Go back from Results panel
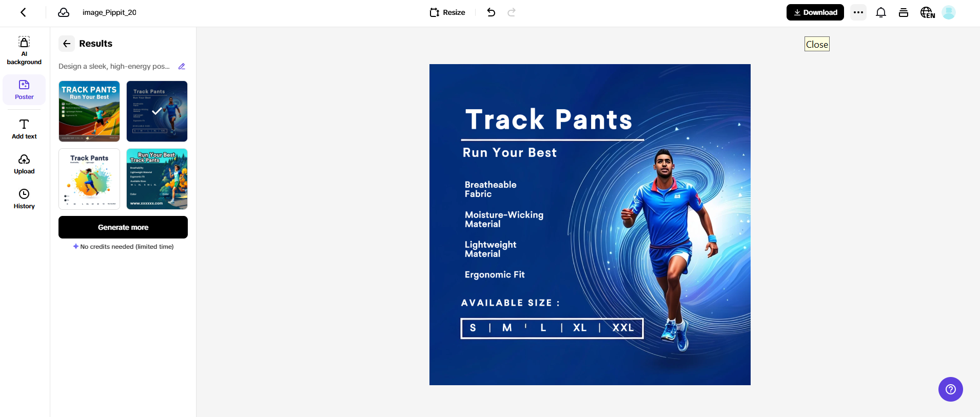 67,44
